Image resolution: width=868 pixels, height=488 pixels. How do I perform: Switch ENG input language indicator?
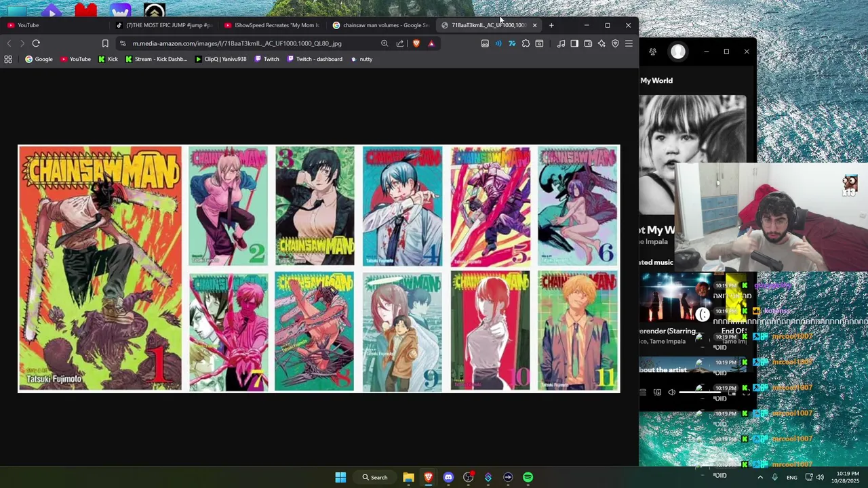[x=791, y=478]
